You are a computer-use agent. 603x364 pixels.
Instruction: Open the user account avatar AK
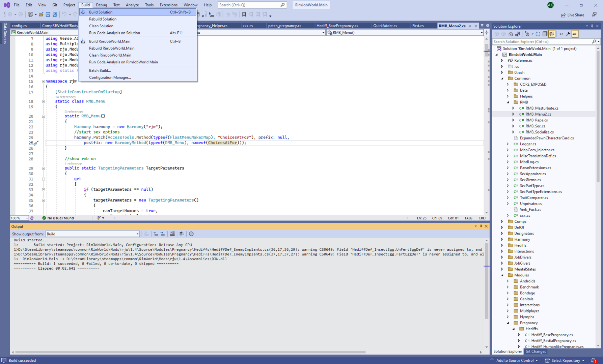coord(550,5)
